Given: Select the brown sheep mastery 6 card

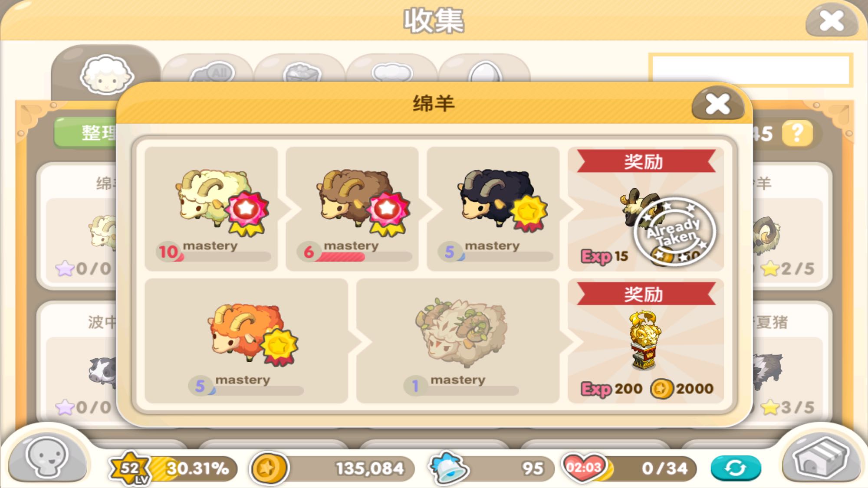Looking at the screenshot, I should point(352,209).
